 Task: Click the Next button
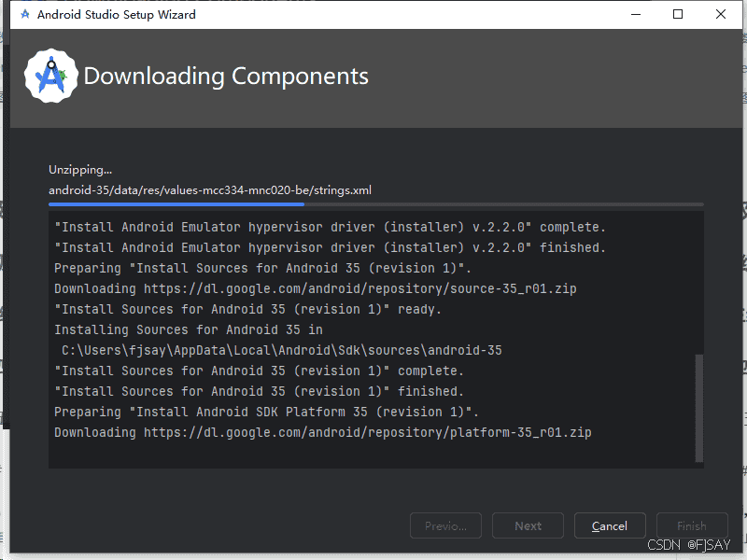click(x=528, y=525)
